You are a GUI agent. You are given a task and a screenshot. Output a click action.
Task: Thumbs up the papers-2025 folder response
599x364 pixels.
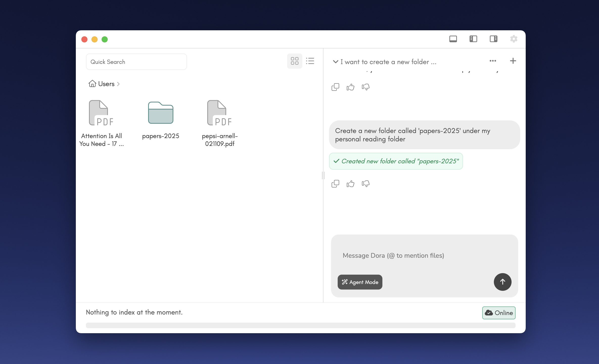(x=350, y=184)
